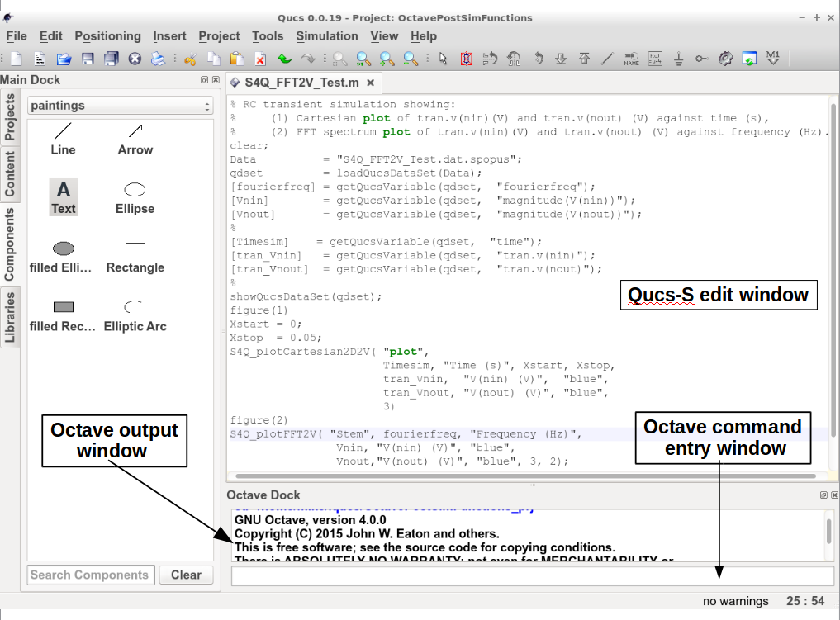Select the Rectangle painting item
The width and height of the screenshot is (840, 620).
pos(135,257)
